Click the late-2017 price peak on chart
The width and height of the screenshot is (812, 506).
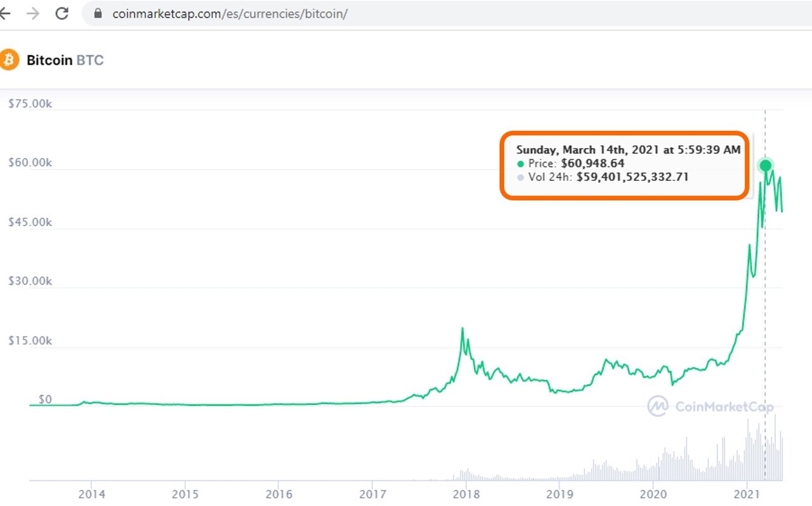point(462,328)
